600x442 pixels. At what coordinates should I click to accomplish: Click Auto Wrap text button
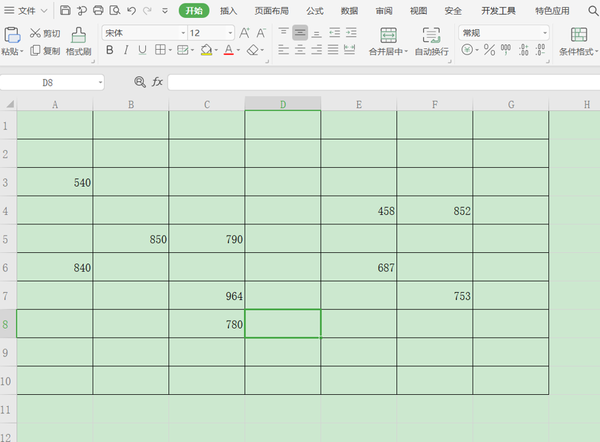point(432,41)
